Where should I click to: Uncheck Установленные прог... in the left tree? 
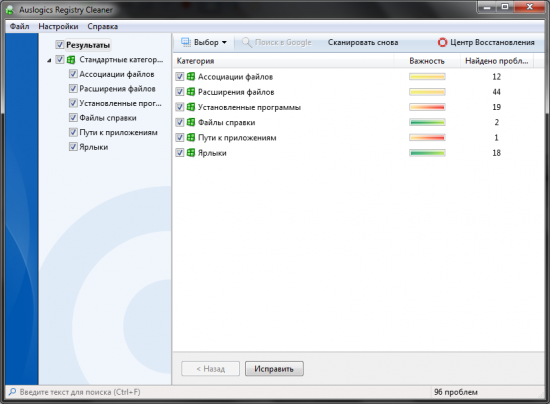coord(73,103)
